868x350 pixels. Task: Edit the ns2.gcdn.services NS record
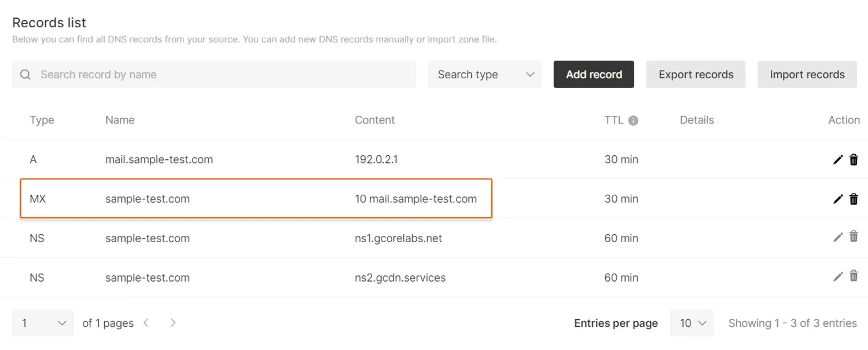(837, 277)
